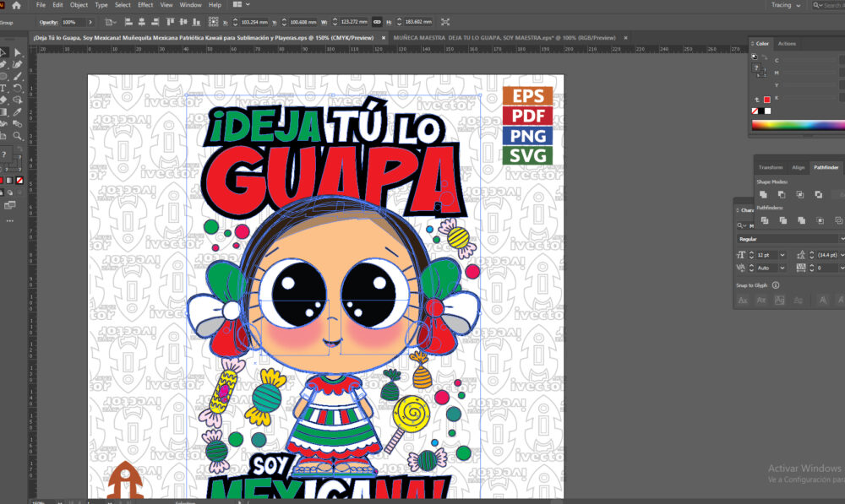
Task: Click the reference point grid icon
Action: tap(214, 22)
